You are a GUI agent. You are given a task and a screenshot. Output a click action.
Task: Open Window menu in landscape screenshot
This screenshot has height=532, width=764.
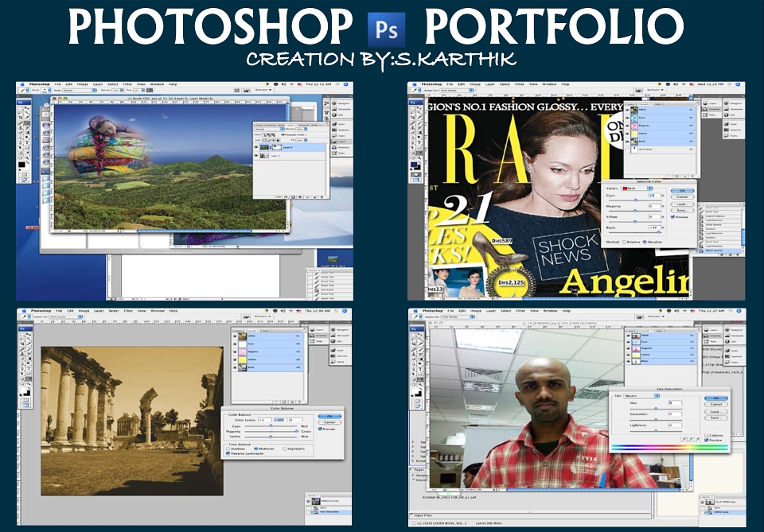coord(157,84)
